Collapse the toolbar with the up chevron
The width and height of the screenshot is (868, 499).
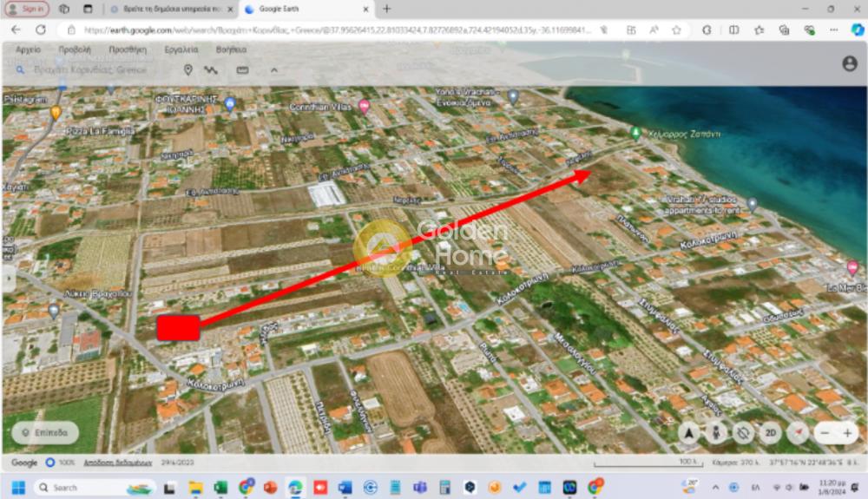pos(274,69)
